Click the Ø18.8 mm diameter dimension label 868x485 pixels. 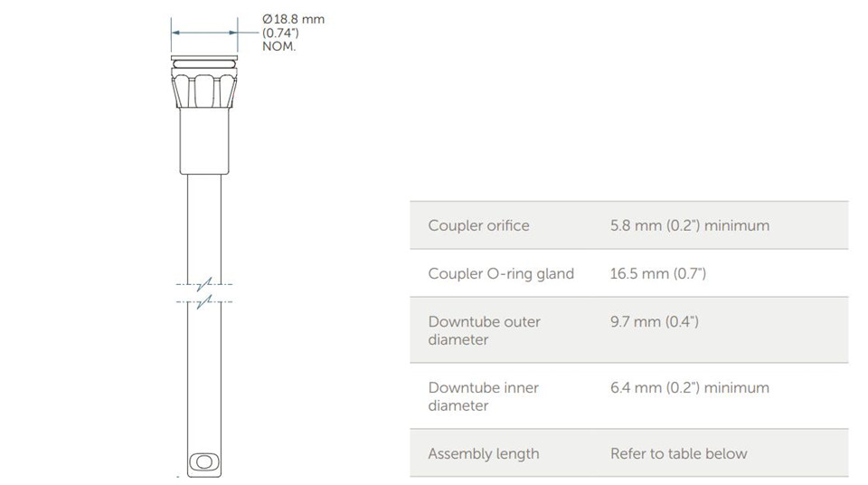[x=293, y=19]
